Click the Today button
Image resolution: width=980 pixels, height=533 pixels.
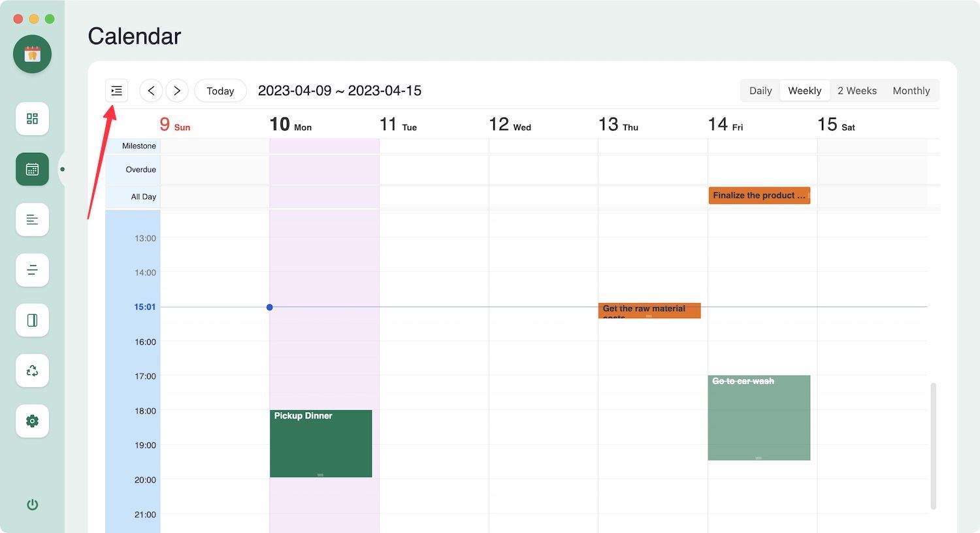(x=220, y=91)
